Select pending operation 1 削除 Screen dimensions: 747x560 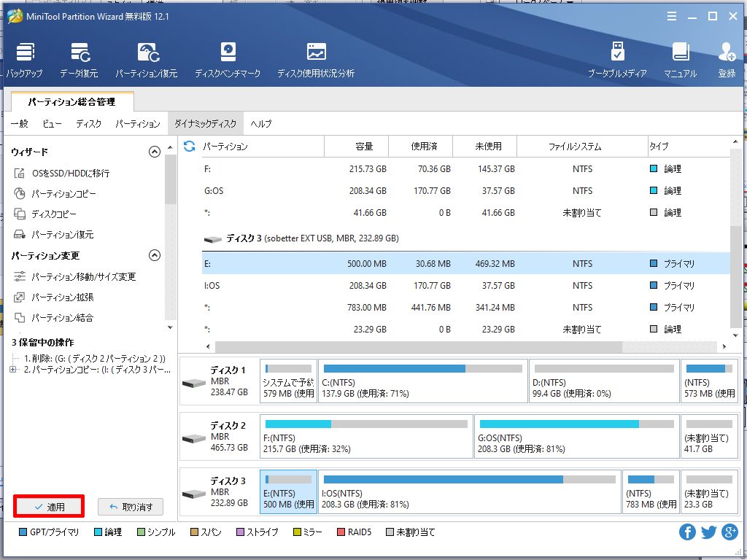point(95,359)
